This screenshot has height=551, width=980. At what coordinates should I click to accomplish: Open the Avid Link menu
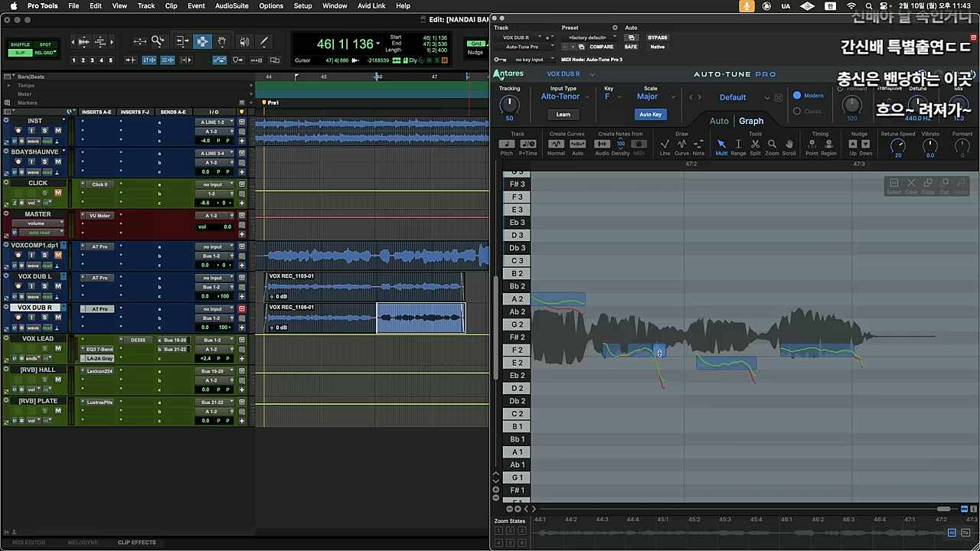coord(371,6)
